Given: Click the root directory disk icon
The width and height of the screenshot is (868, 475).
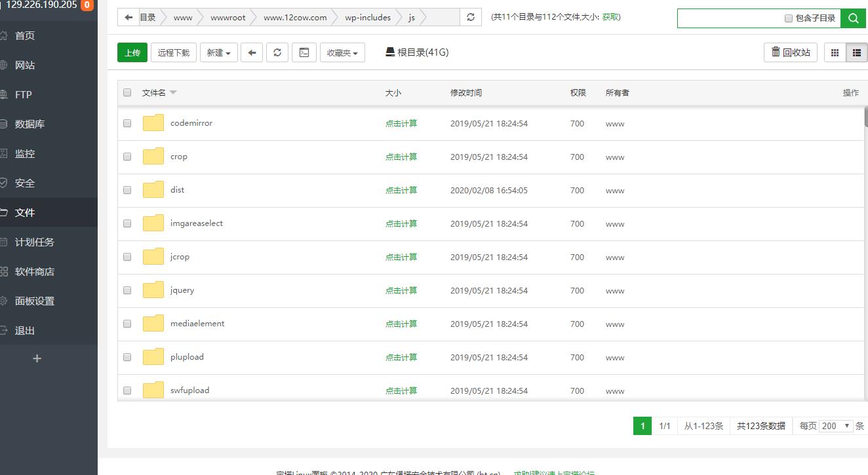Looking at the screenshot, I should coord(390,52).
